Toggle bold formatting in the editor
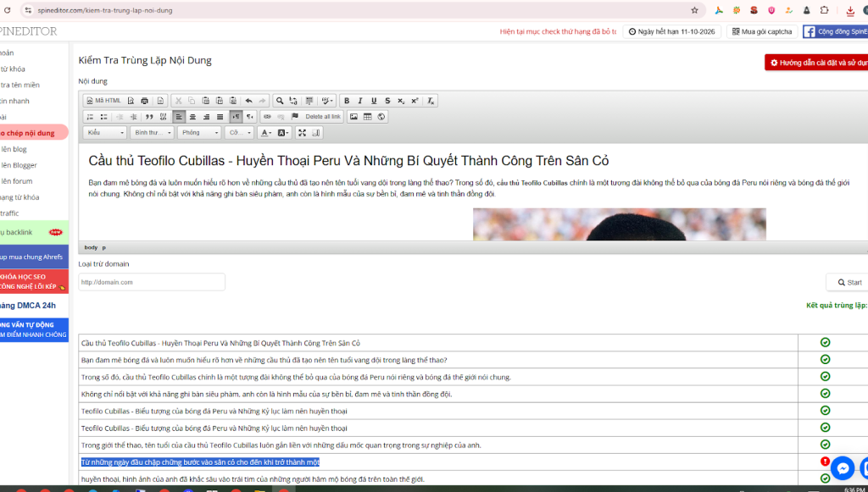The width and height of the screenshot is (868, 492). (x=346, y=101)
